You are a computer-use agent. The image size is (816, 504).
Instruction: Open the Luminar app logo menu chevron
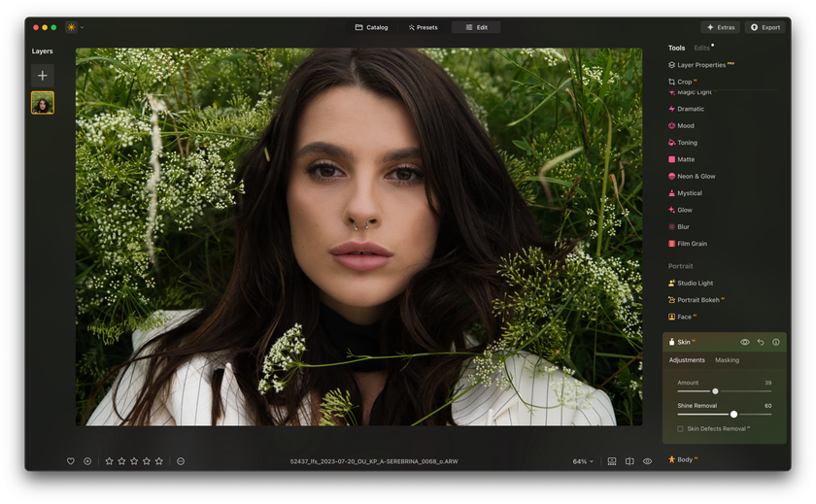82,27
